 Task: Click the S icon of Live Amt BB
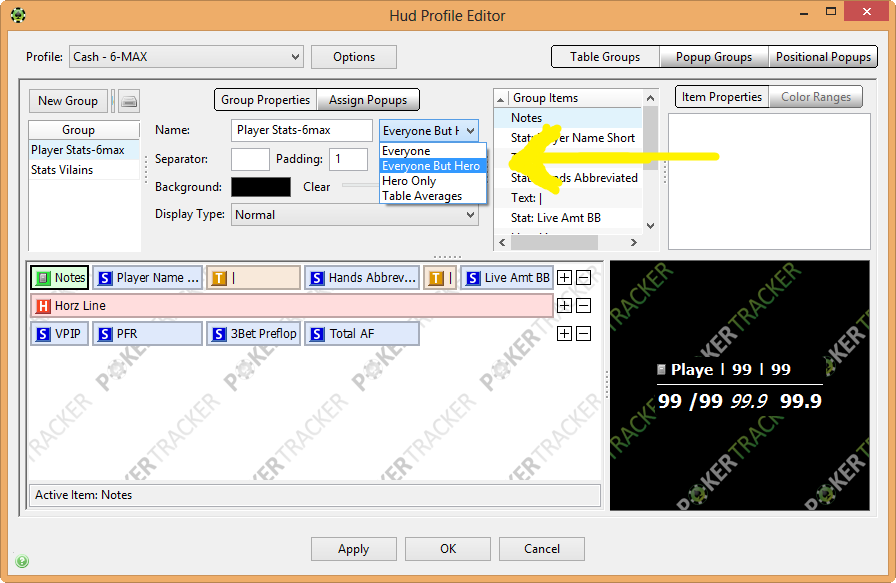click(x=473, y=278)
